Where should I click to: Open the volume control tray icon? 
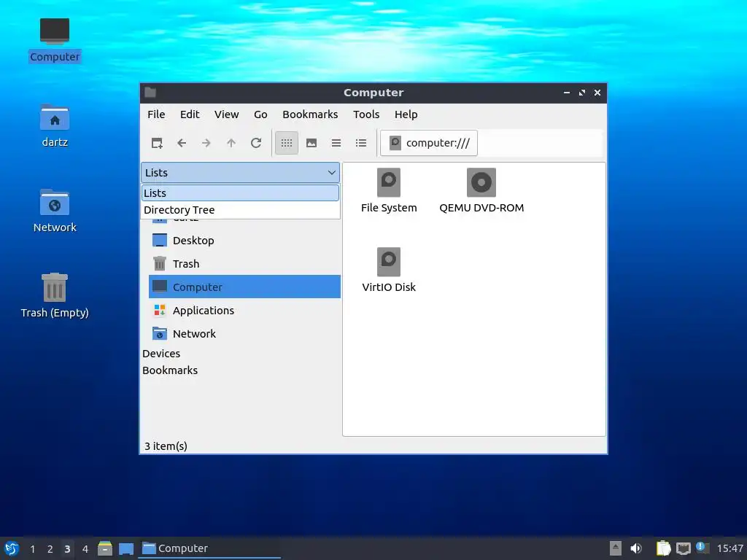636,548
